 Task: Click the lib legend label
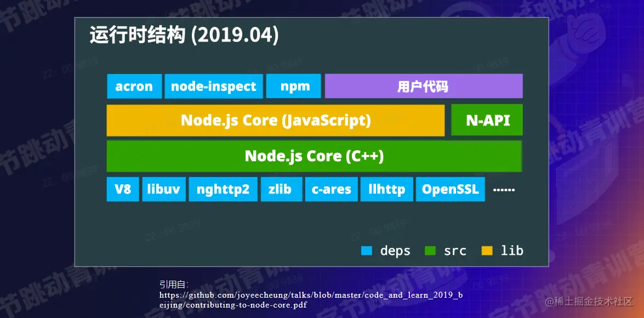tap(512, 250)
